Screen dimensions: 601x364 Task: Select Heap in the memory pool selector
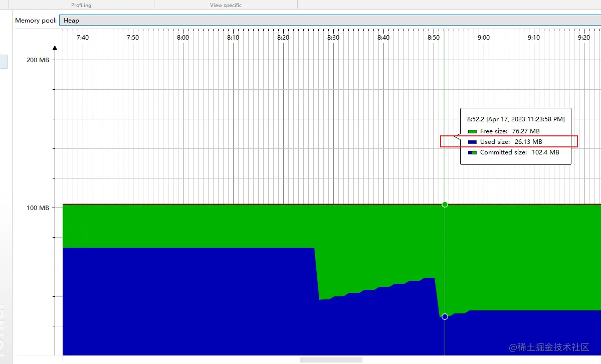click(x=72, y=21)
